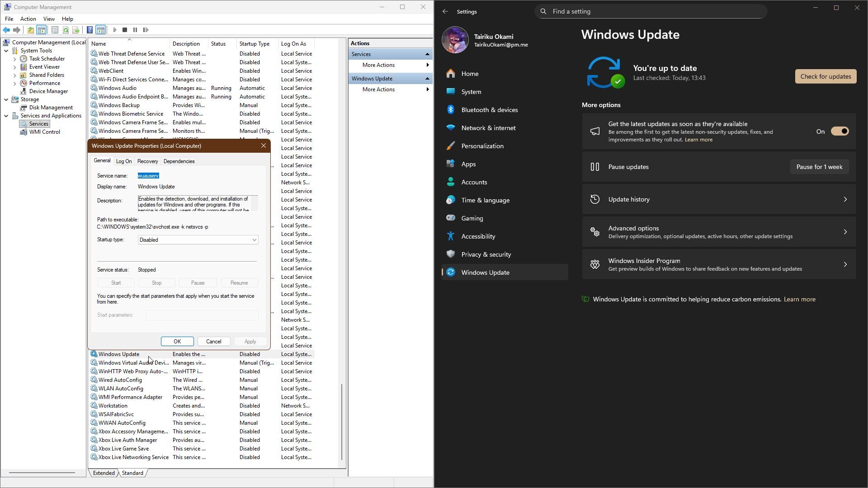The image size is (868, 488).
Task: Click the Gaming controller icon in Settings sidebar
Action: [451, 218]
